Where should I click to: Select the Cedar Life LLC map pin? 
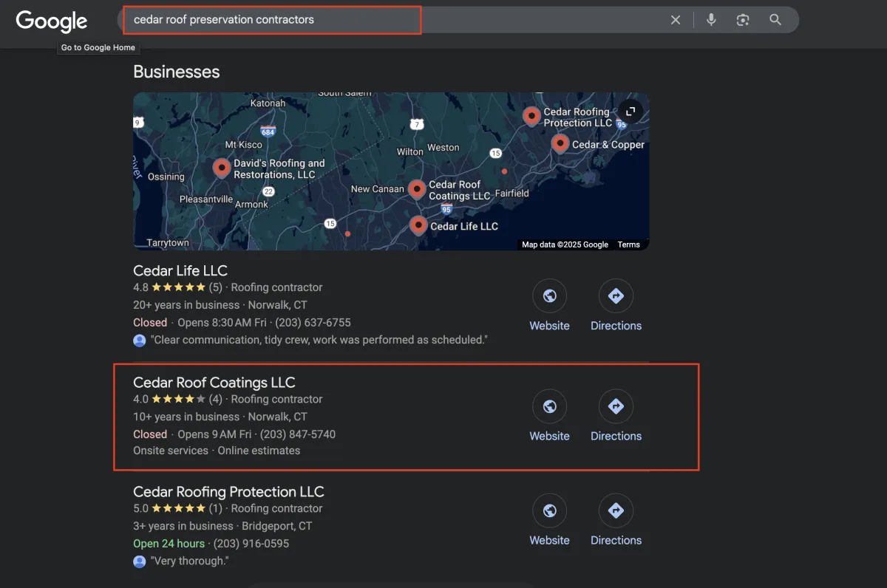[x=418, y=225]
